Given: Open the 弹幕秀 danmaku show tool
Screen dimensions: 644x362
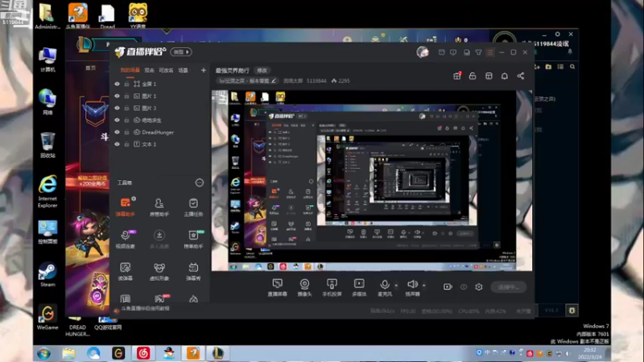Looking at the screenshot, I should [193, 271].
